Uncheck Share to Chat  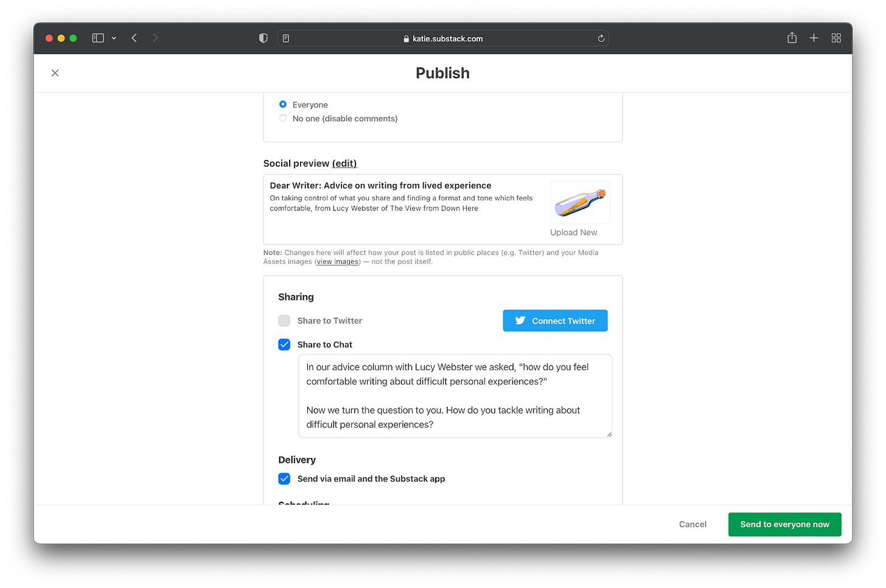coord(284,344)
